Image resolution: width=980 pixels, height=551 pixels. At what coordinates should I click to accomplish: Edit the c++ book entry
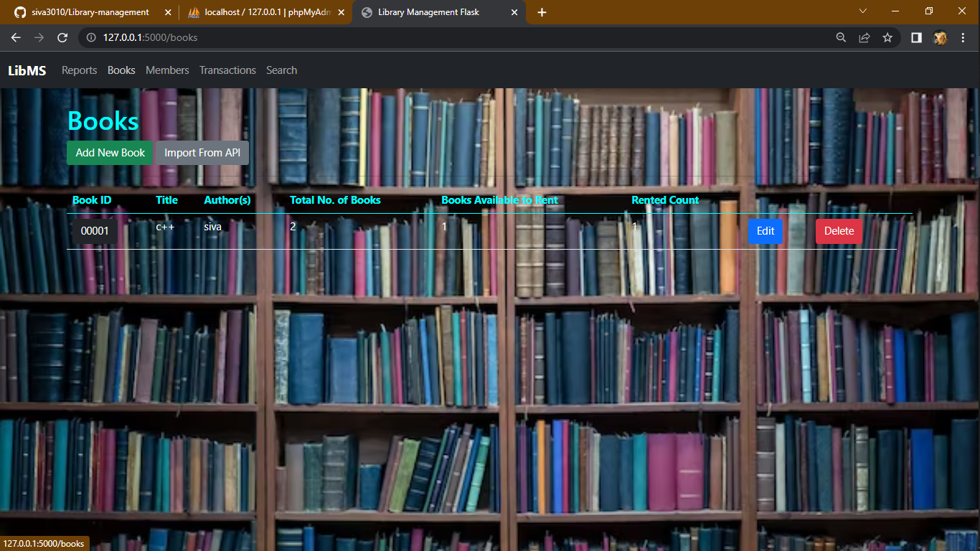coord(765,231)
